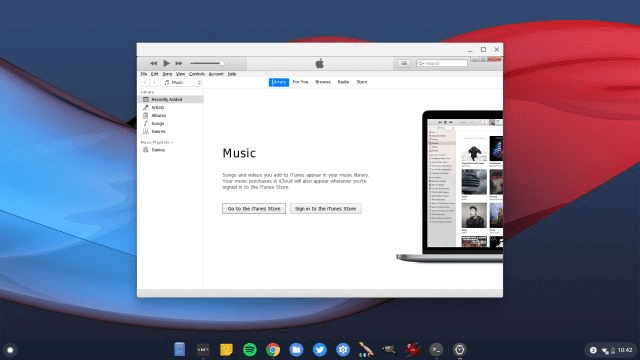Viewport: 640px width, 360px height.
Task: Go back with the navigation arrow
Action: (x=144, y=82)
